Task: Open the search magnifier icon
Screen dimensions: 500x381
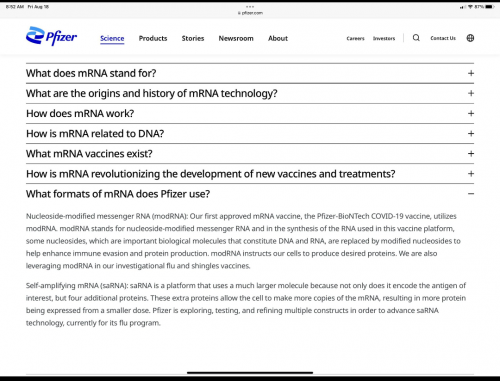Action: tap(416, 38)
